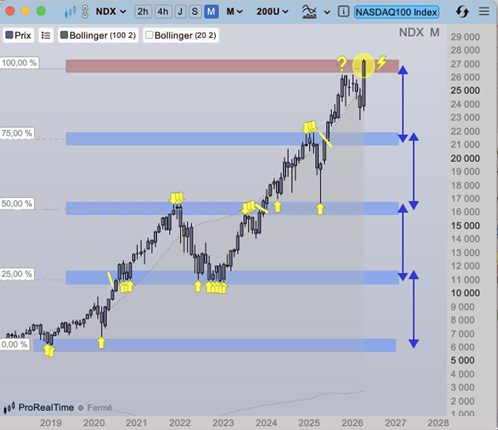Viewport: 498px width, 430px height.
Task: Click the 5 000 price axis label
Action: (462, 360)
